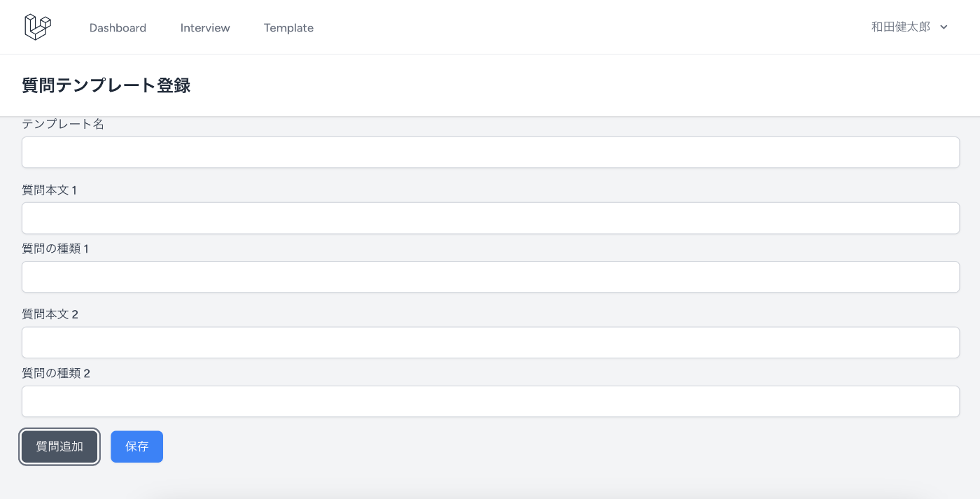Open the Template navigation link

[288, 28]
